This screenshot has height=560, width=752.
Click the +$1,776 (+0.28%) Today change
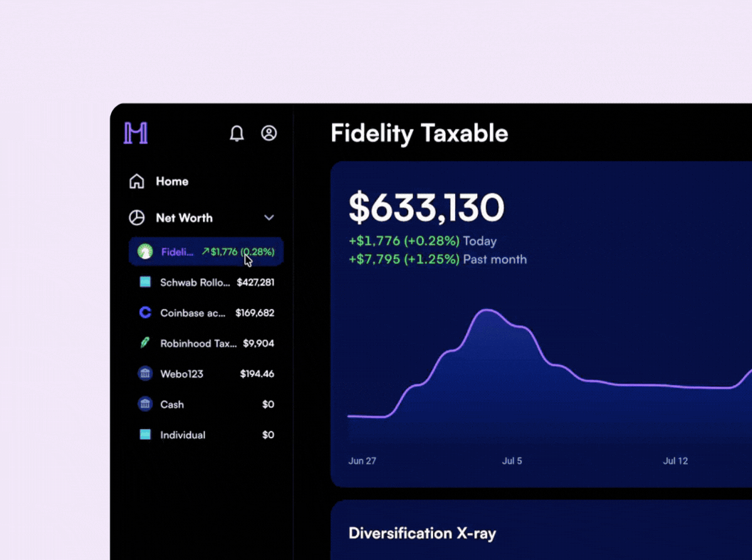click(422, 241)
